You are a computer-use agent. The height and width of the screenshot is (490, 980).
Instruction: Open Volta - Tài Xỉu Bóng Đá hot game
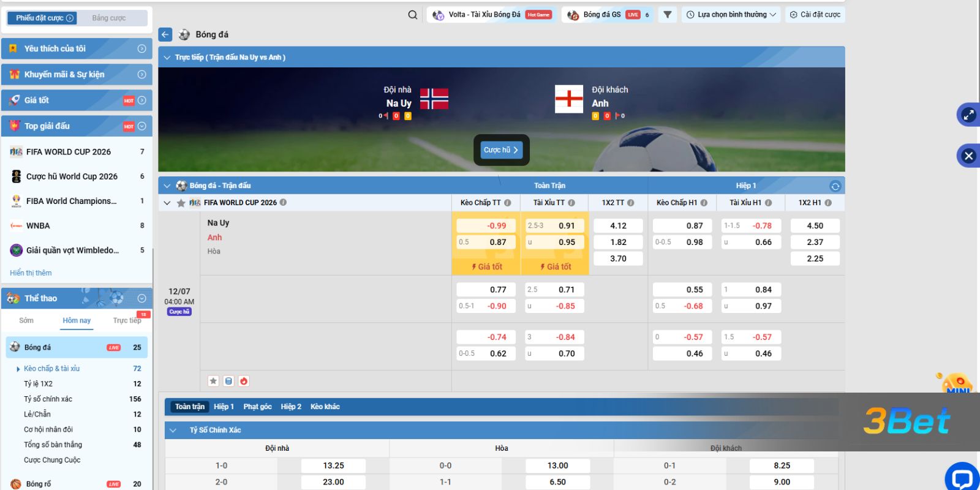[x=491, y=15]
